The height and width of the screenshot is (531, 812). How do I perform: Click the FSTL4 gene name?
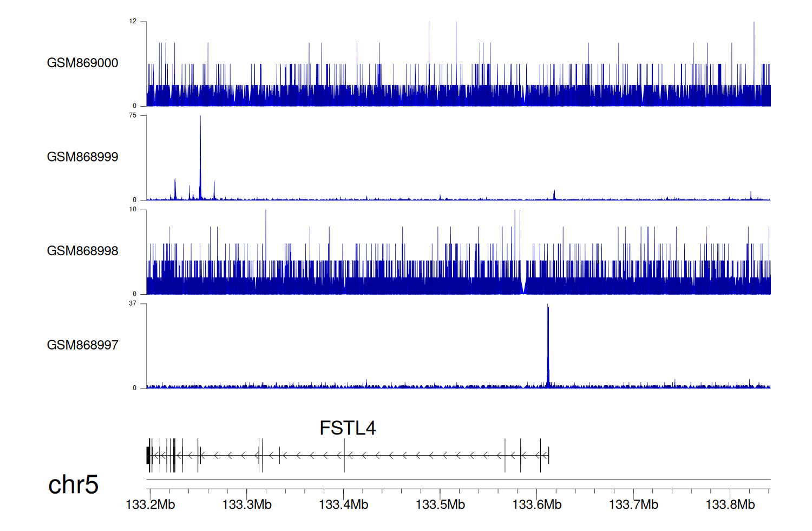click(347, 428)
